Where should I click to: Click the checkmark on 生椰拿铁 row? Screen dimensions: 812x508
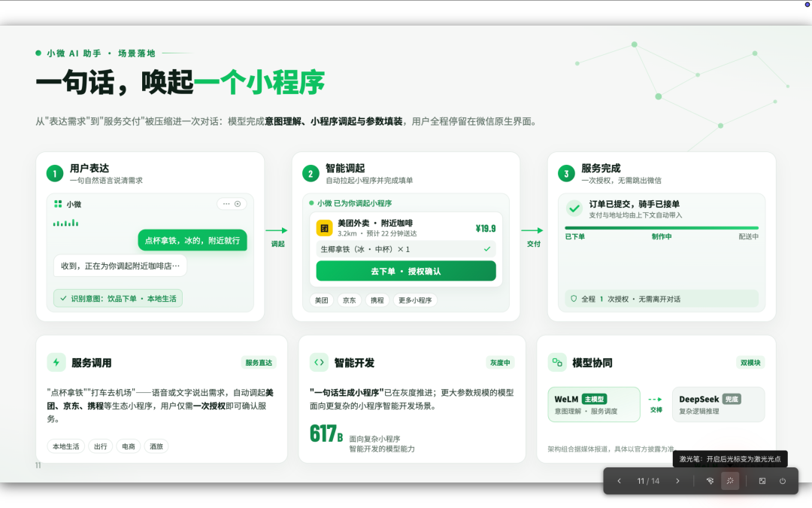[x=486, y=249]
